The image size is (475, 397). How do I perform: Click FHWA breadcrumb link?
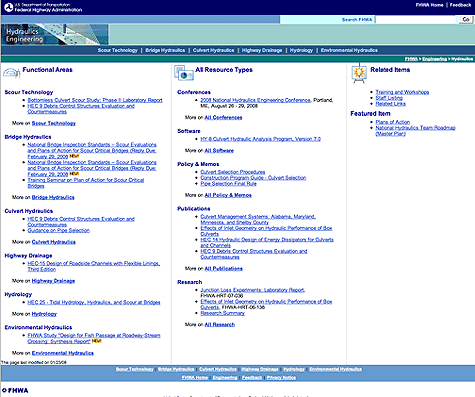tap(411, 59)
